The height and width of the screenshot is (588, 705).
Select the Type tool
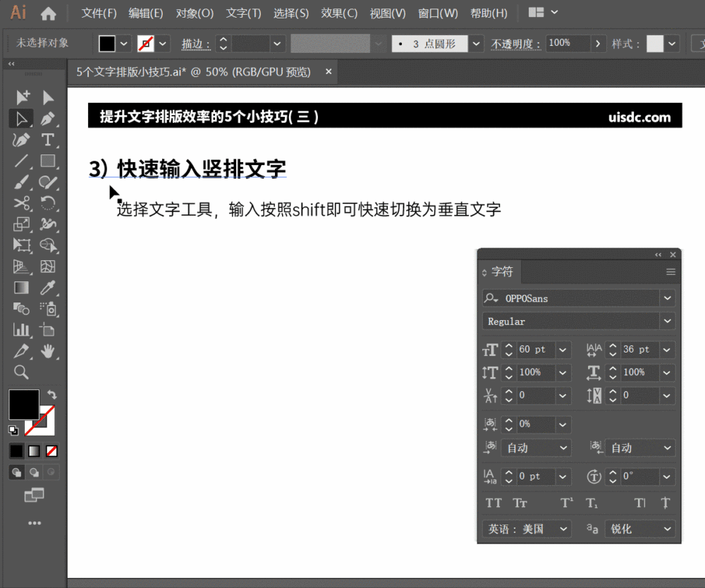(x=48, y=140)
